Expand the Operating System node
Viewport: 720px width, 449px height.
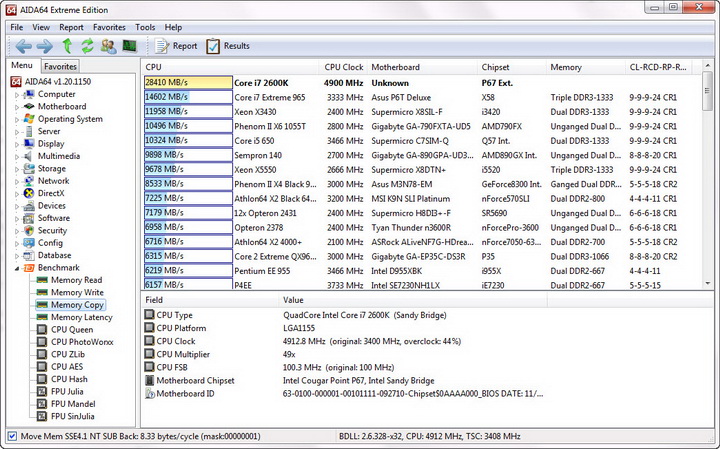click(17, 120)
